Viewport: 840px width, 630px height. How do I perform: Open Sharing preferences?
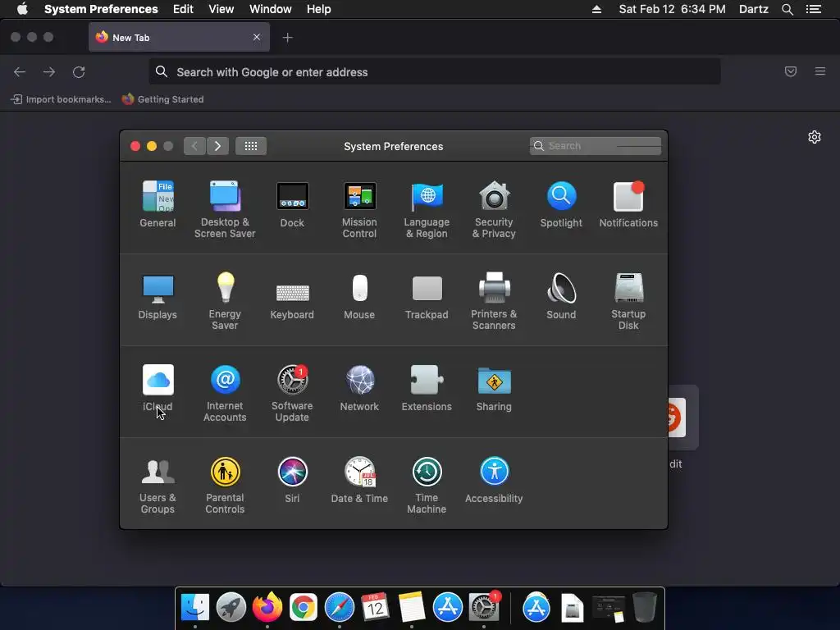[x=494, y=388]
